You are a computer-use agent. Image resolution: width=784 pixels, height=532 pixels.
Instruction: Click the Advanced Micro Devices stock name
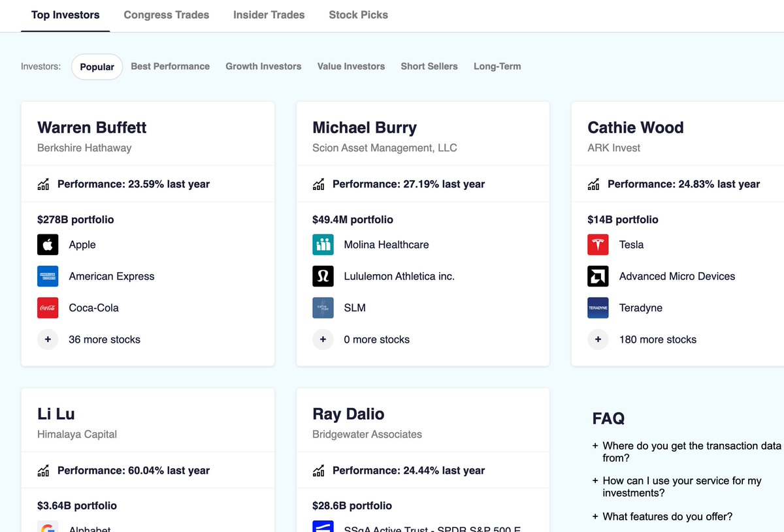point(678,276)
